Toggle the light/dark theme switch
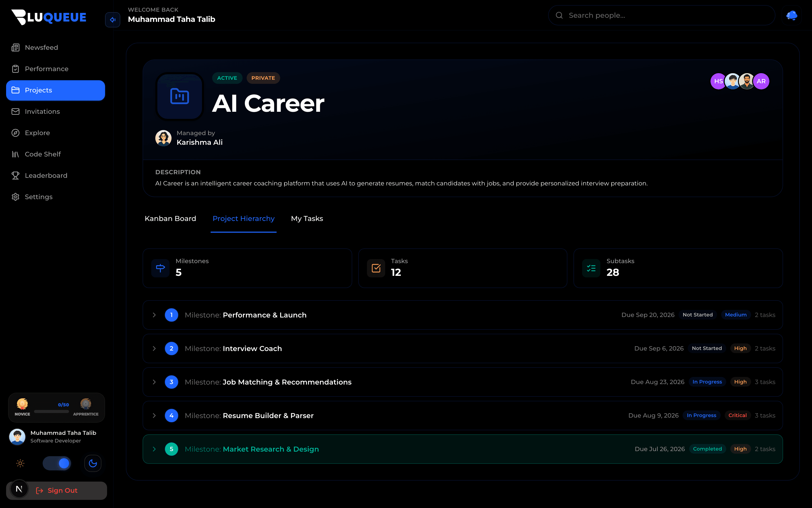 (56, 463)
